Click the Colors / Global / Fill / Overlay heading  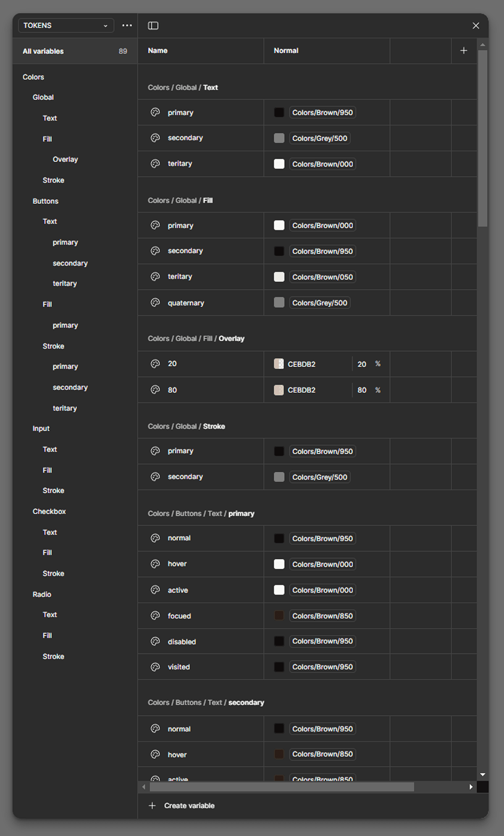pyautogui.click(x=196, y=339)
